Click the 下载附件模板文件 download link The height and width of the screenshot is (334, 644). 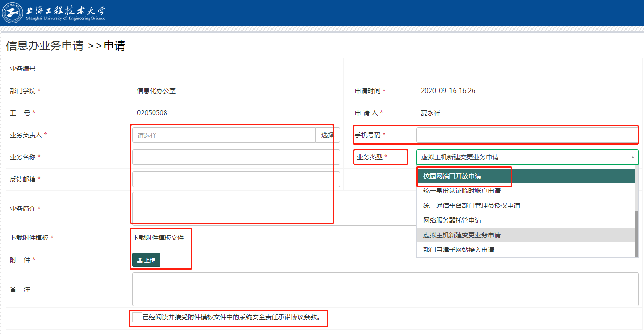[158, 238]
